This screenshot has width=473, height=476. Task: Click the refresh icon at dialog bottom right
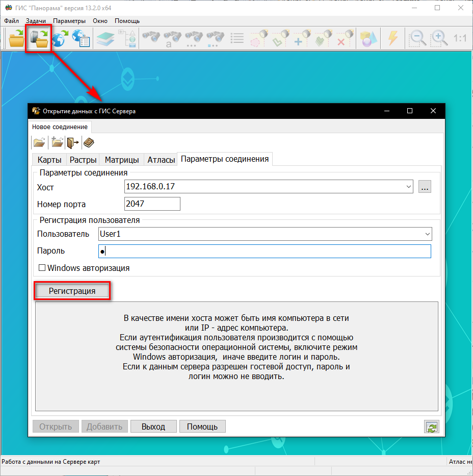(x=431, y=427)
